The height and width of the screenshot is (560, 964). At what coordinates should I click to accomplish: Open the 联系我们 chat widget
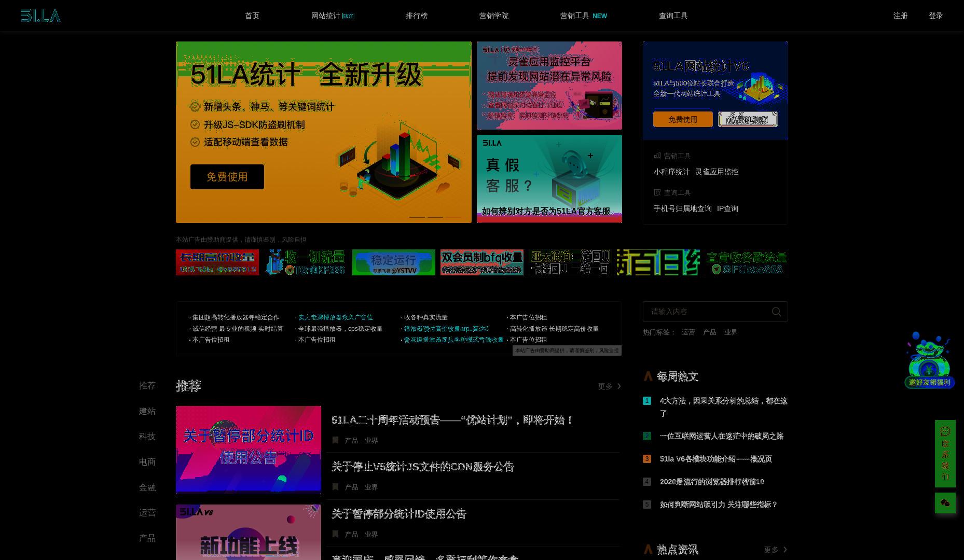(x=945, y=454)
